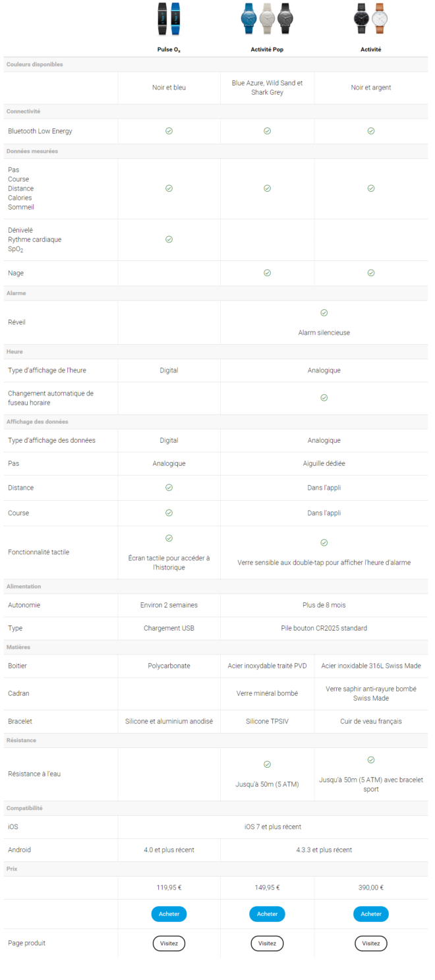
Task: Click the Activité watch image
Action: (x=370, y=18)
